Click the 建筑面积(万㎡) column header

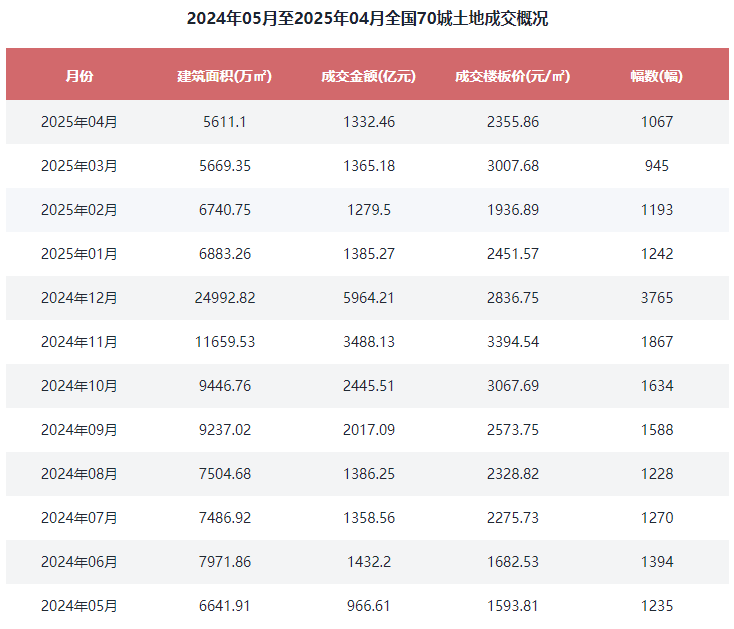tap(224, 76)
